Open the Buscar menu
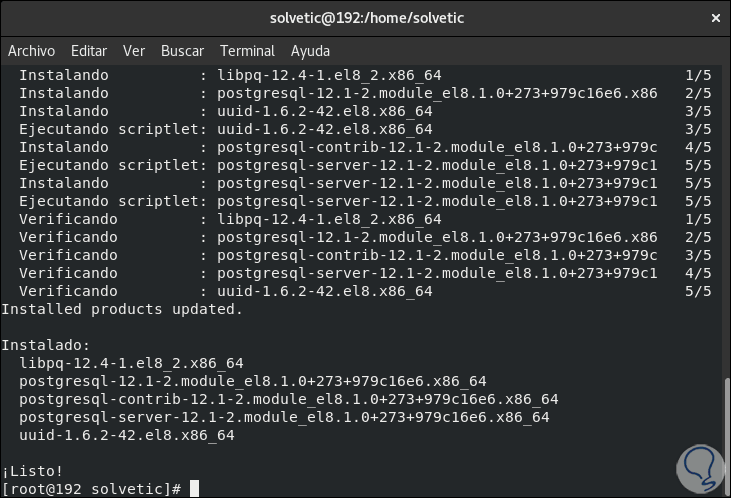This screenshot has width=731, height=498. coord(182,51)
